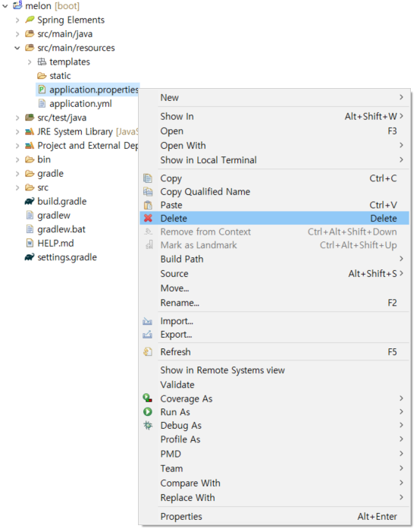
Task: Open the Open With submenu
Action: tap(274, 145)
